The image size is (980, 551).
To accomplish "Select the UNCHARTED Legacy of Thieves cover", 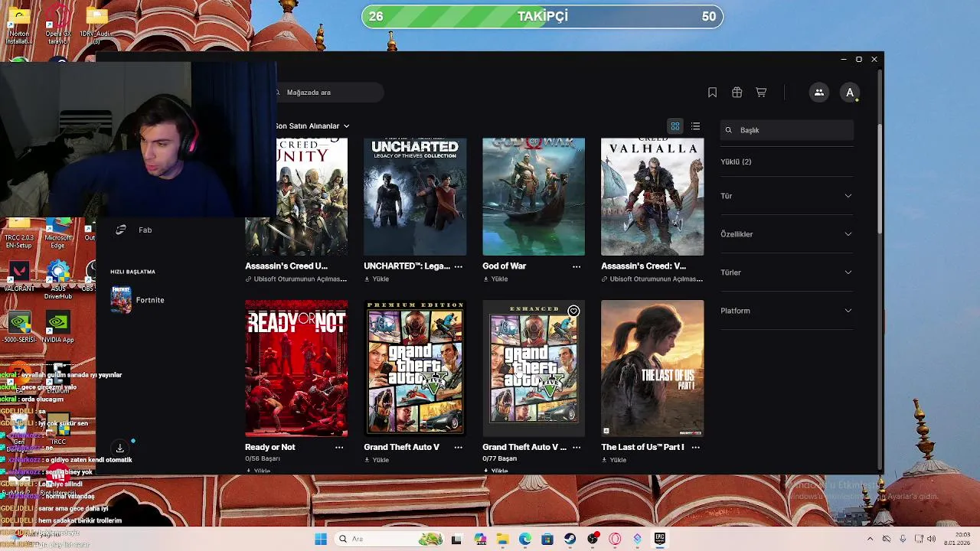I will click(415, 197).
